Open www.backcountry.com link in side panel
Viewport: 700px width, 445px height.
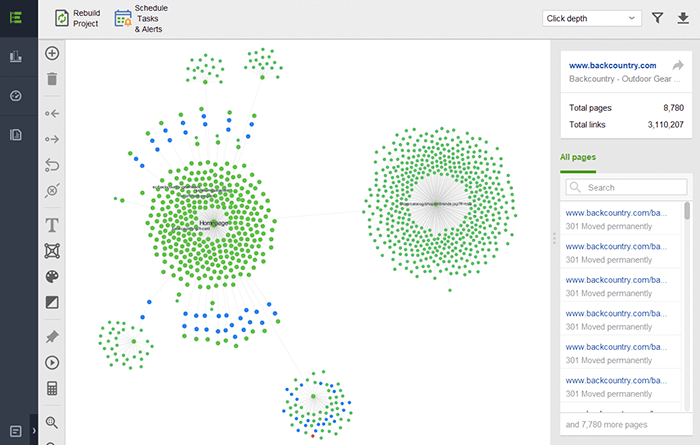pyautogui.click(x=612, y=65)
